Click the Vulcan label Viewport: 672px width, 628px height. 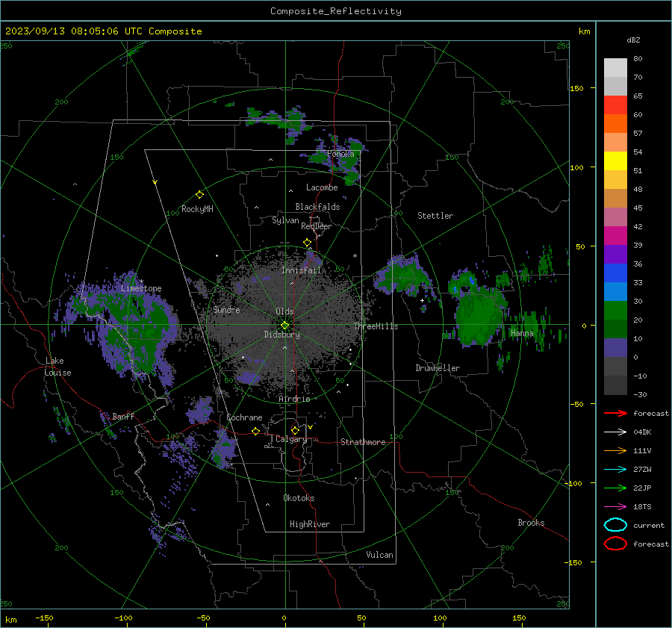pyautogui.click(x=380, y=555)
